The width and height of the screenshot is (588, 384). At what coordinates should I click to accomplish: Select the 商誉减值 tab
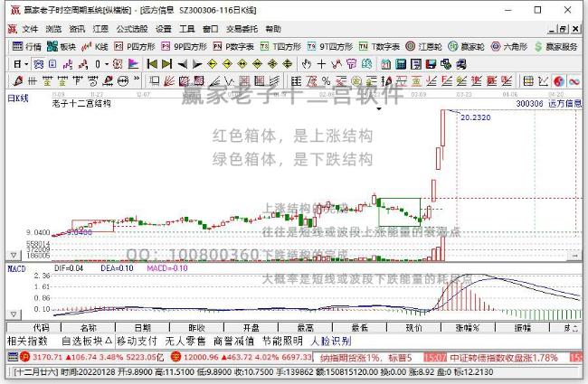pyautogui.click(x=234, y=341)
